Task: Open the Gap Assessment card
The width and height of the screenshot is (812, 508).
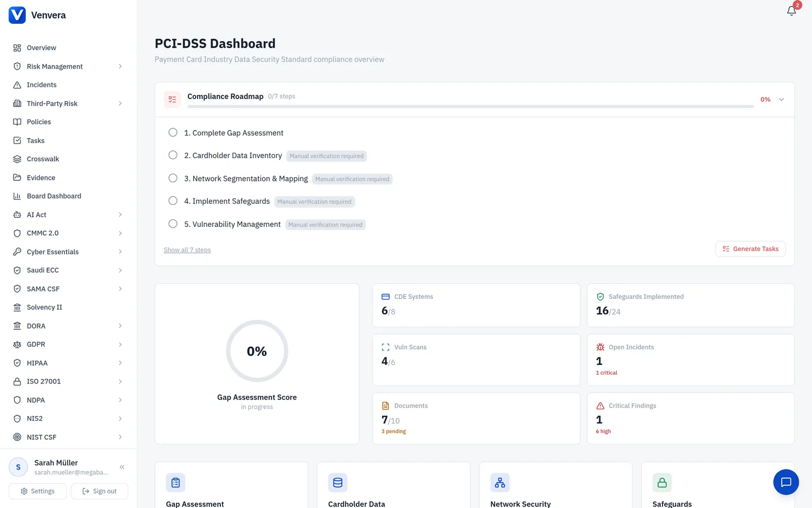Action: click(232, 485)
